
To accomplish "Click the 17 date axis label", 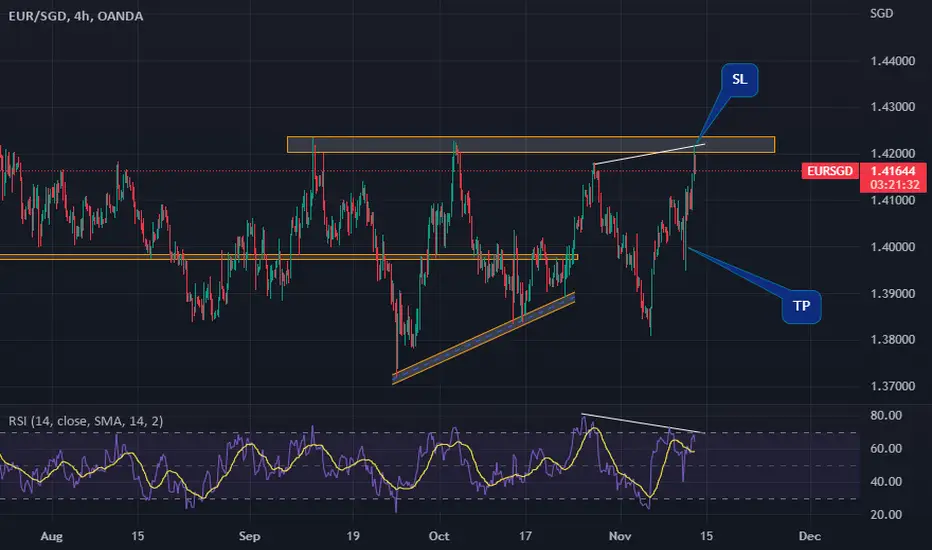I will [x=525, y=536].
